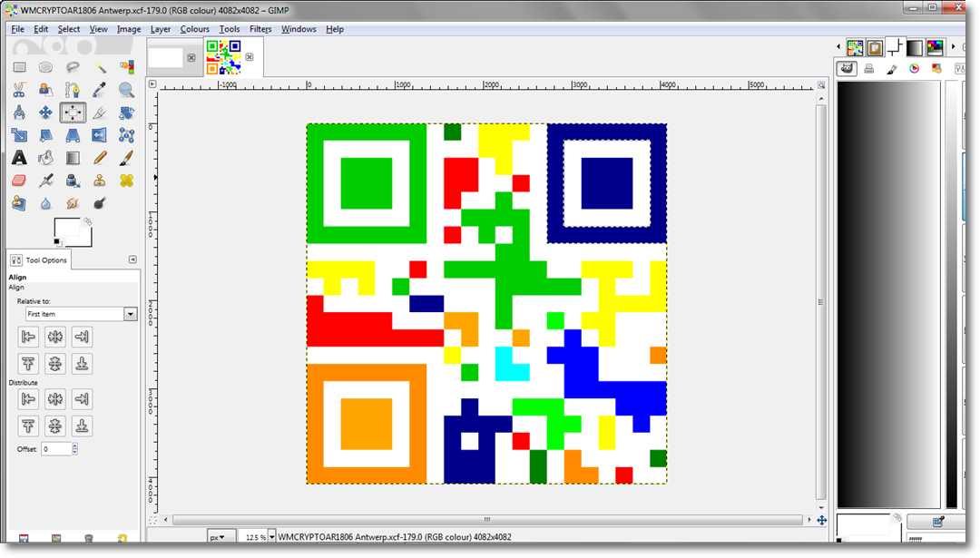This screenshot has width=980, height=558.
Task: Open the 'Relative to' First item dropdown
Action: coord(81,314)
